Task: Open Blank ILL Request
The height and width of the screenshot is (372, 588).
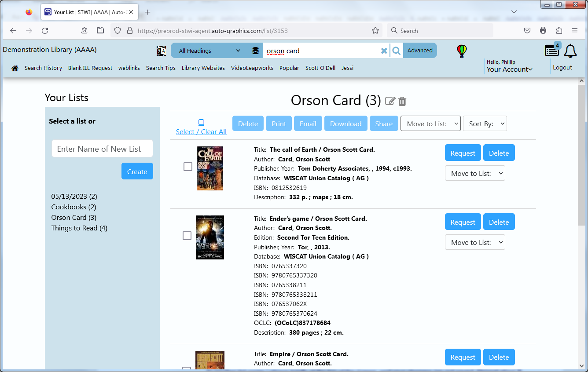Action: click(90, 68)
